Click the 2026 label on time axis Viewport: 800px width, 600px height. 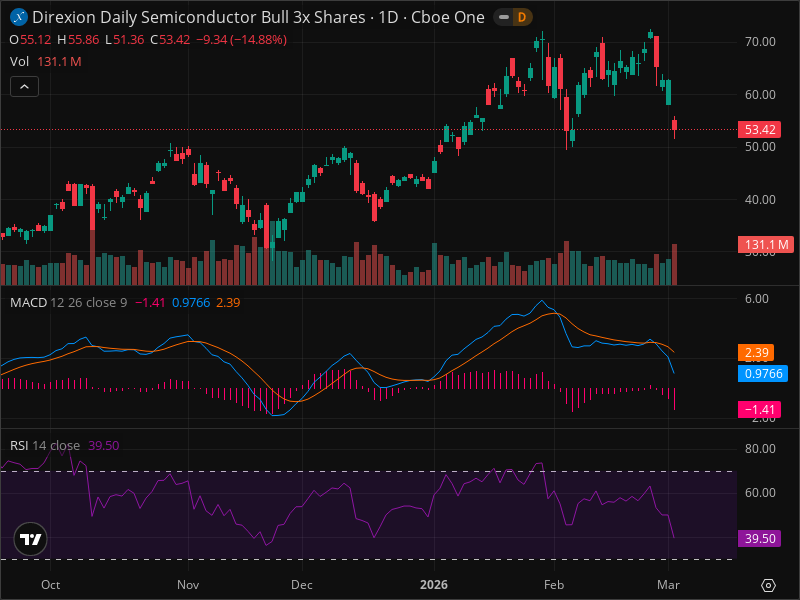pyautogui.click(x=434, y=585)
